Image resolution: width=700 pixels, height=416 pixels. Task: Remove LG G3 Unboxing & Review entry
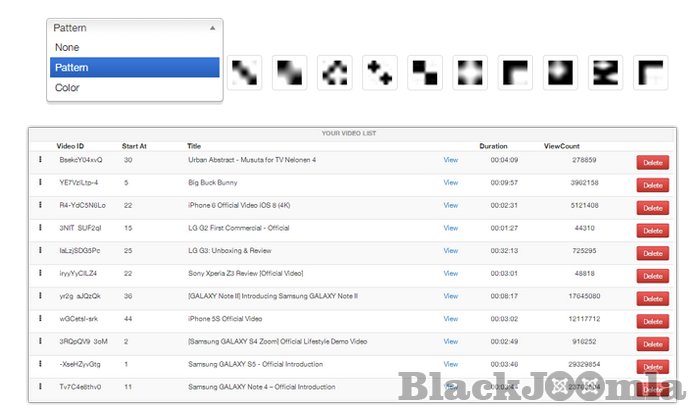(652, 252)
